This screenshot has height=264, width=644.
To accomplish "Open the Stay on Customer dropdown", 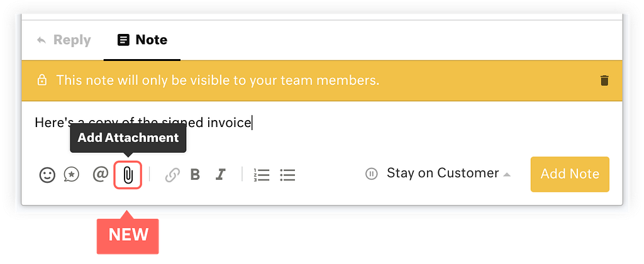I will tap(443, 173).
